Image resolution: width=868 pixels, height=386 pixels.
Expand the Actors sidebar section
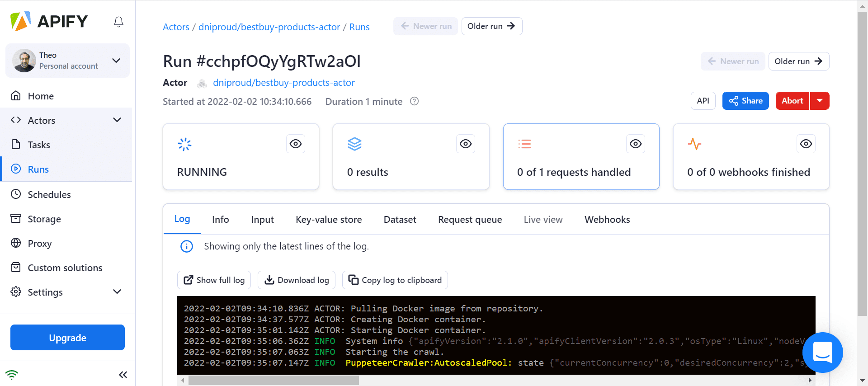[117, 120]
